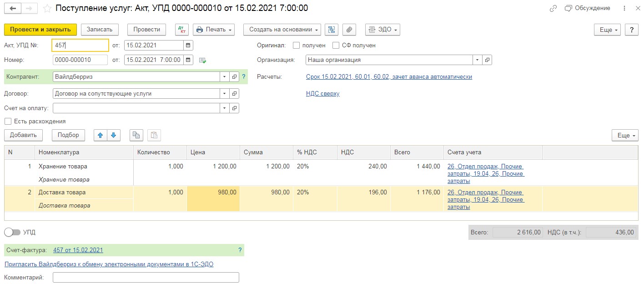Viewport: 644px width, 284px height.
Task: Click the Подбор button
Action: point(68,135)
